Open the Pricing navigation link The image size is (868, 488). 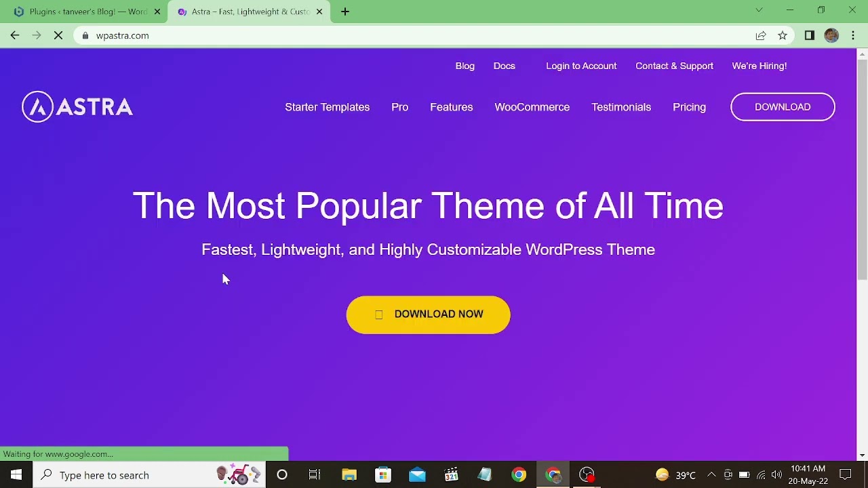point(689,107)
